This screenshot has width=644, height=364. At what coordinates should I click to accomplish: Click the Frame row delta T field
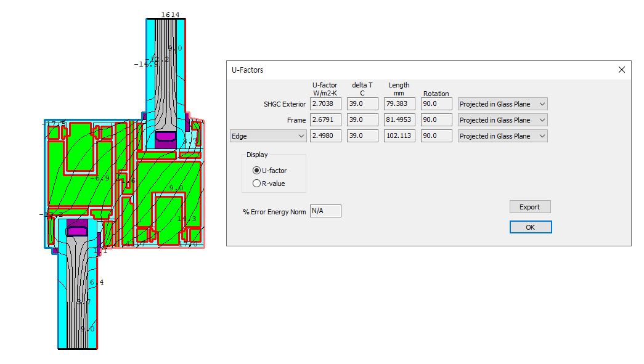(x=362, y=120)
